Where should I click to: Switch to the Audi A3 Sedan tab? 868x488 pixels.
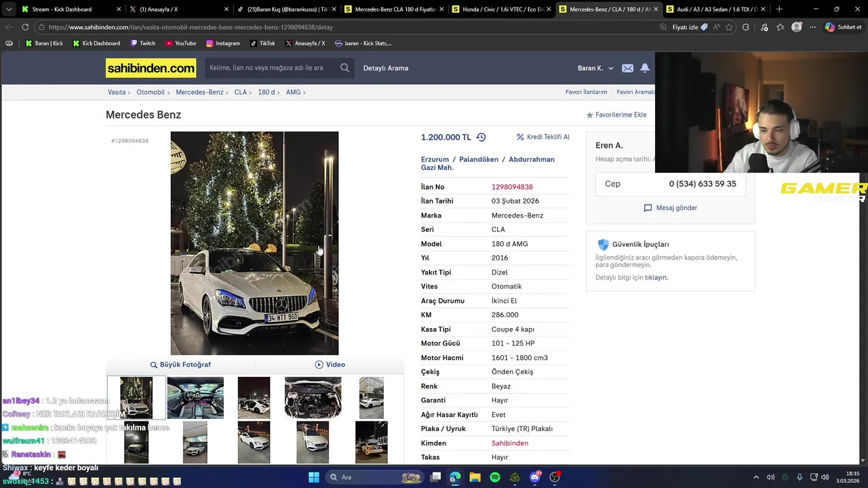(715, 9)
